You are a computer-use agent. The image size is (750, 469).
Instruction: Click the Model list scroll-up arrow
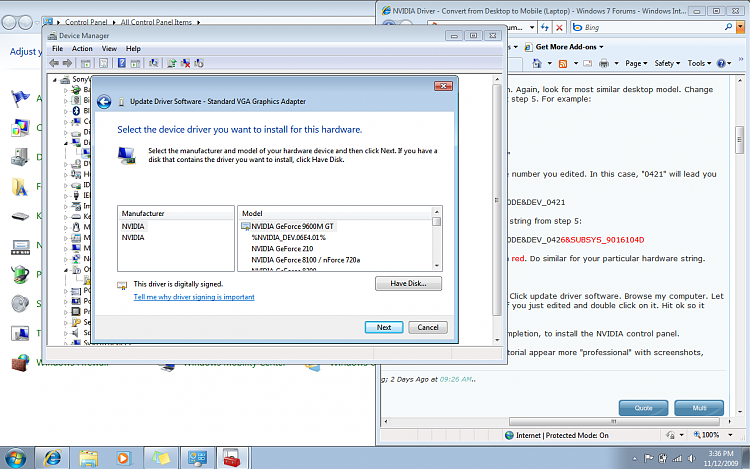[x=436, y=211]
